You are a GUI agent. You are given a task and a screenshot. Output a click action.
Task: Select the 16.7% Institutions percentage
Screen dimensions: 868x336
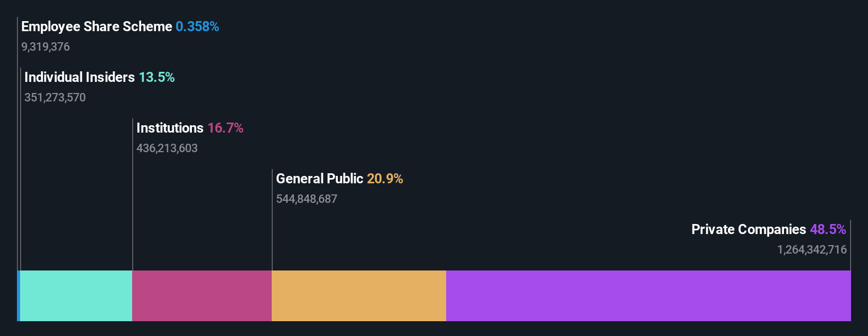click(x=225, y=128)
